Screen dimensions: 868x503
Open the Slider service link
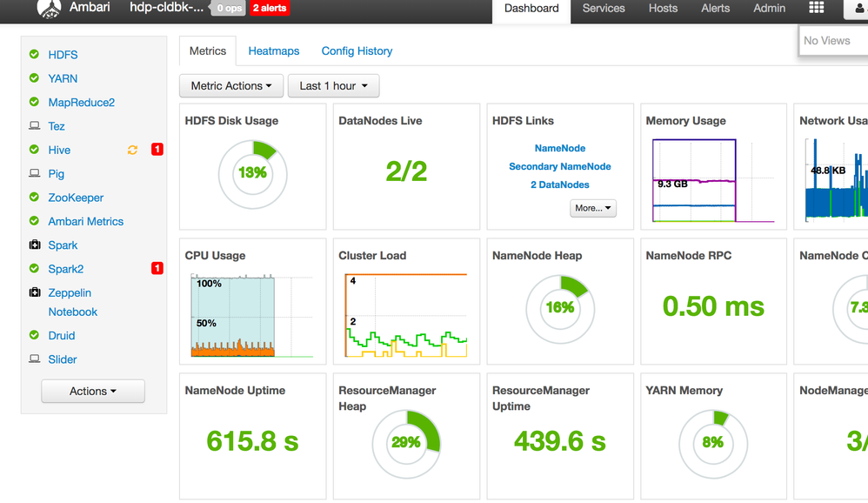pos(63,359)
